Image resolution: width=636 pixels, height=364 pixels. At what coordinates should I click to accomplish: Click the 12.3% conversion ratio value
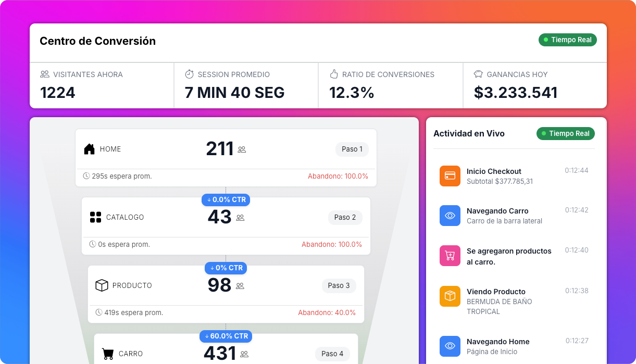(352, 93)
